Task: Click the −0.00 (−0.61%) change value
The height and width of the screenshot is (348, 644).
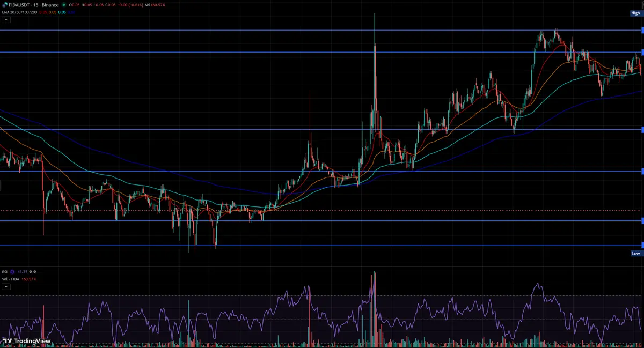Action: pos(130,5)
